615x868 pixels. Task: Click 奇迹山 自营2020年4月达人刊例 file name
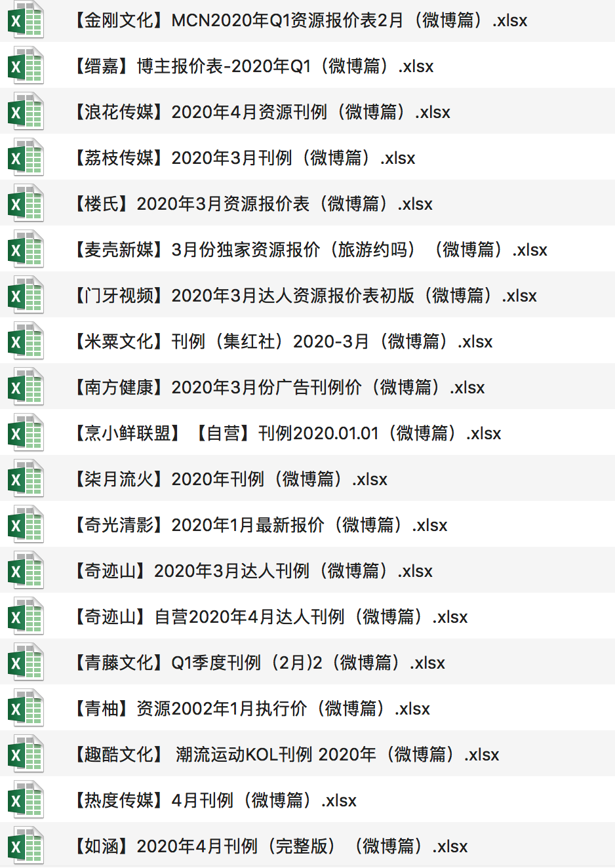[x=269, y=617]
